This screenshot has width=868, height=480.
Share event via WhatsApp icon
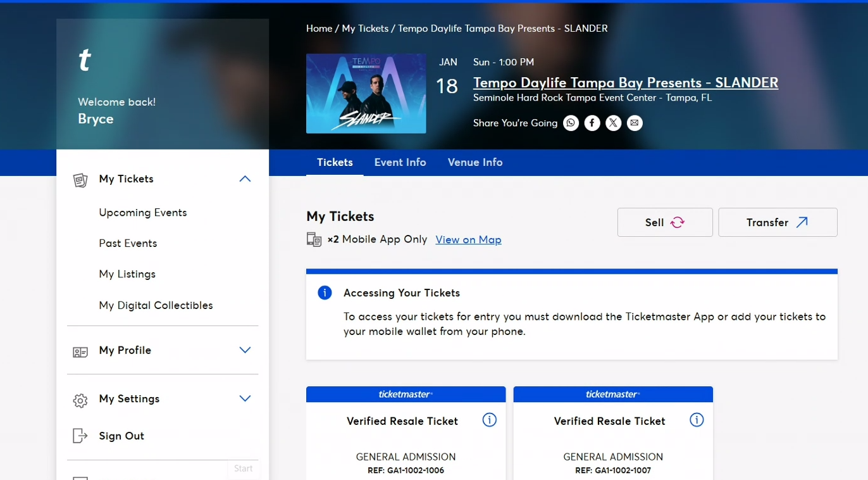click(571, 123)
